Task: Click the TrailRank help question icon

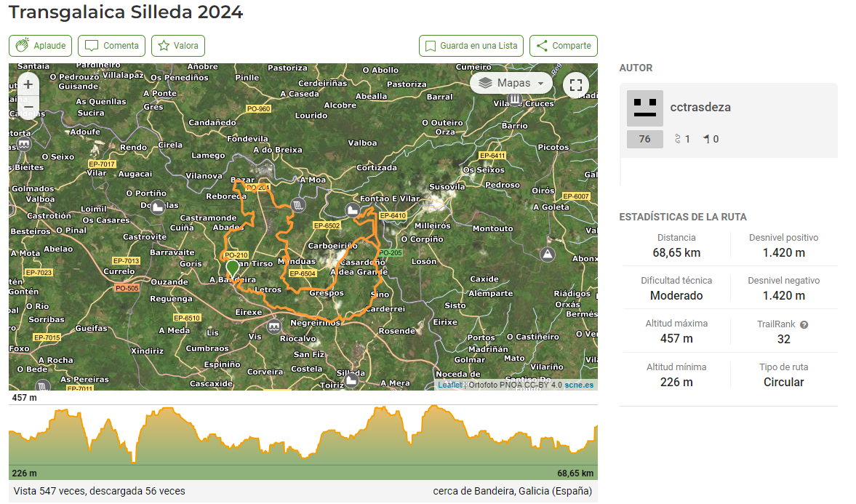Action: click(804, 325)
